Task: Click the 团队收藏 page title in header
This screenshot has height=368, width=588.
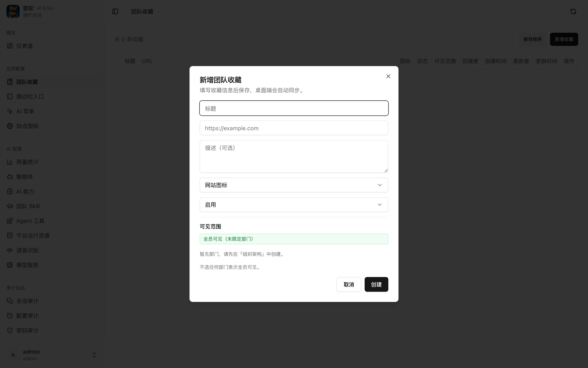Action: click(142, 11)
